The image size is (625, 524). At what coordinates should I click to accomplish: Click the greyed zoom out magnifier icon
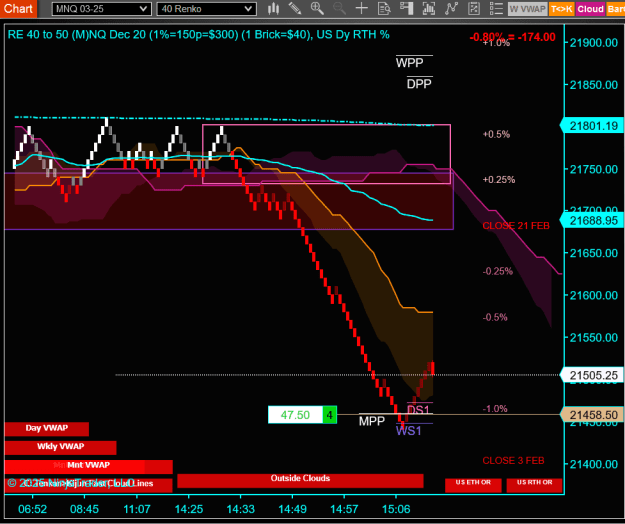coord(339,8)
